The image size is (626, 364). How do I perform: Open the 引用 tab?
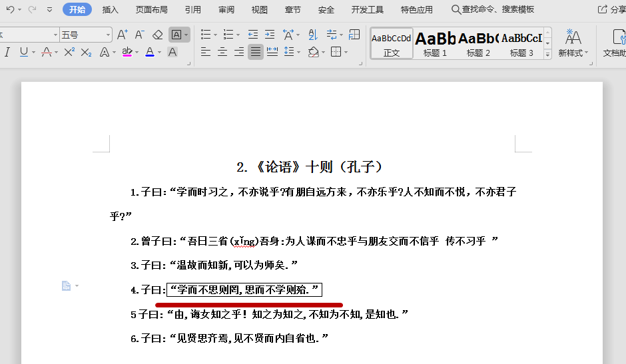coord(193,9)
